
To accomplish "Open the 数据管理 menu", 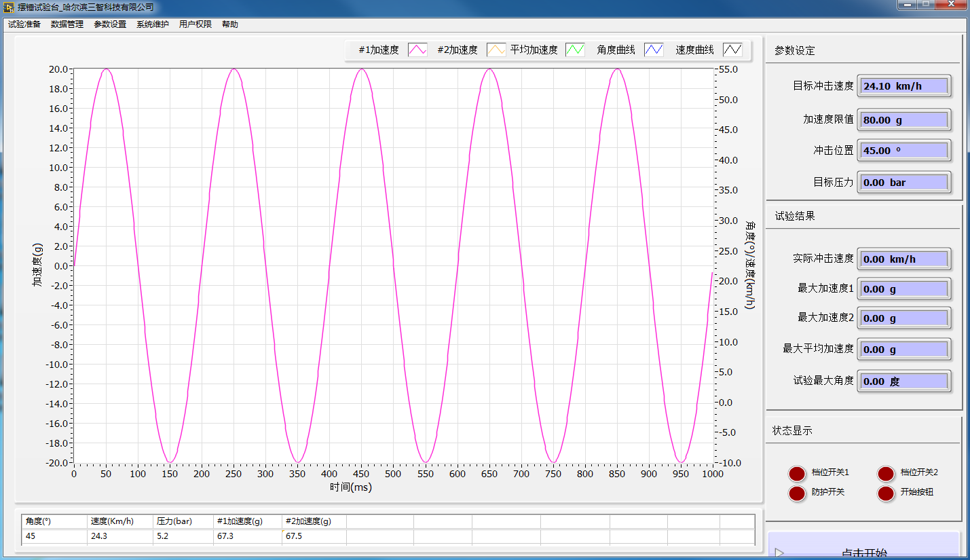I will 67,24.
